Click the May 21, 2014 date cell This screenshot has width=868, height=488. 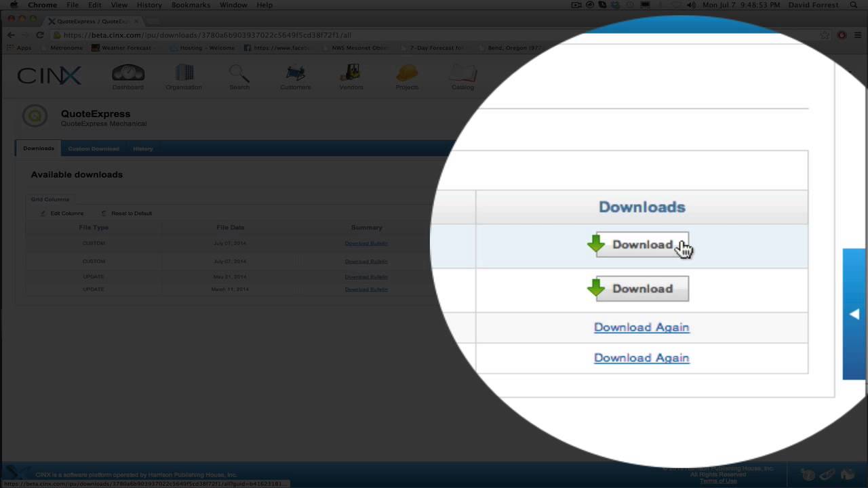230,277
